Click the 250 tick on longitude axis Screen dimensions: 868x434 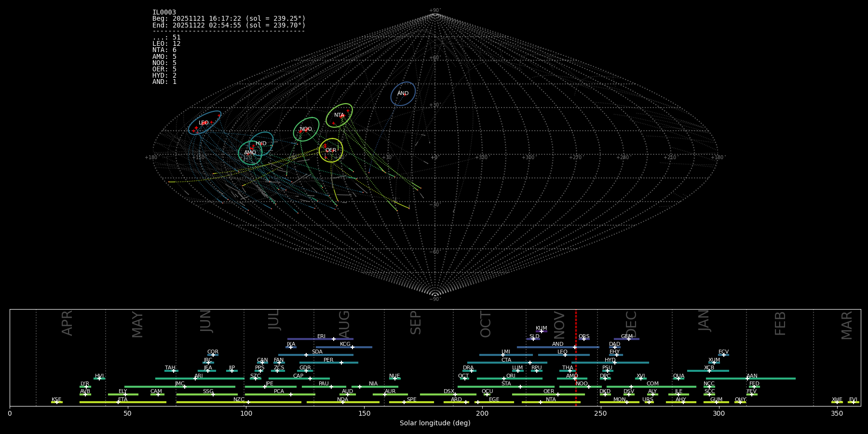(x=600, y=413)
